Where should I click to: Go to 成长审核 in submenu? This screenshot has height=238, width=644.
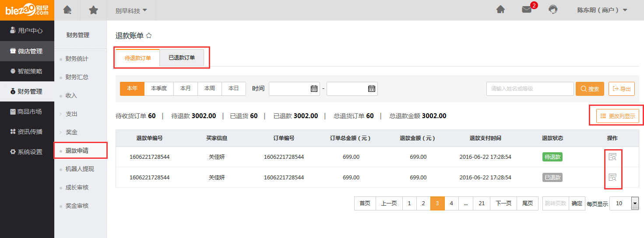click(77, 187)
